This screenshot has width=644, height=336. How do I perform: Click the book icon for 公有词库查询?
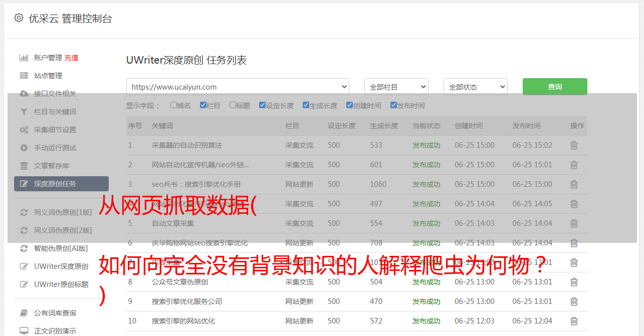24,313
